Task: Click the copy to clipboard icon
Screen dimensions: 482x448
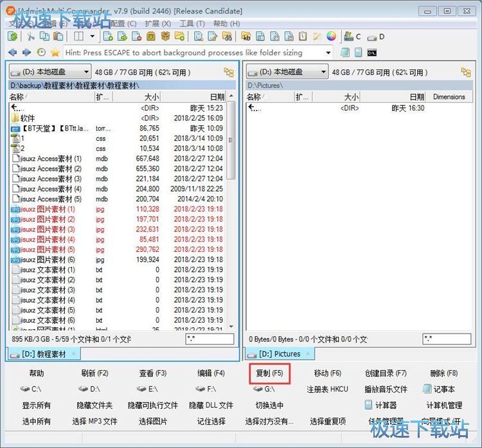Action: (x=44, y=37)
